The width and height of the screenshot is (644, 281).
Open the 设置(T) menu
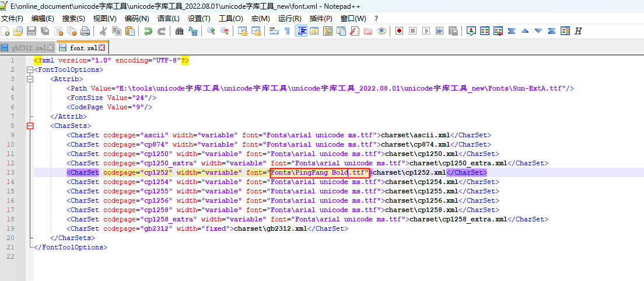(x=199, y=19)
